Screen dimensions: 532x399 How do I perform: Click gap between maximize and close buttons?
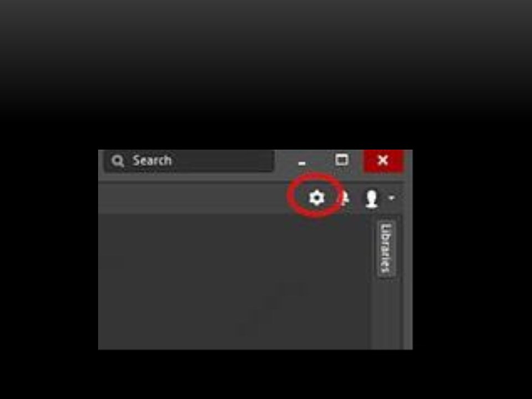coord(356,160)
